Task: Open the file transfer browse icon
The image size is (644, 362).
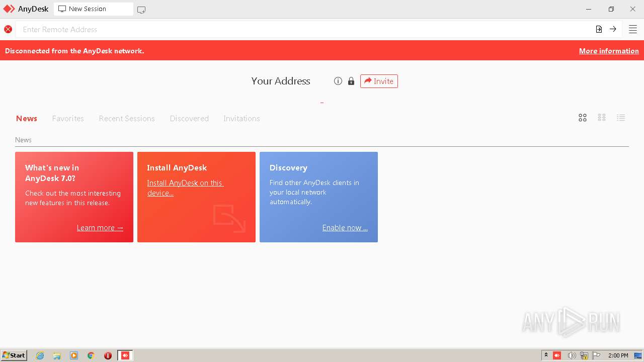Action: [x=599, y=29]
